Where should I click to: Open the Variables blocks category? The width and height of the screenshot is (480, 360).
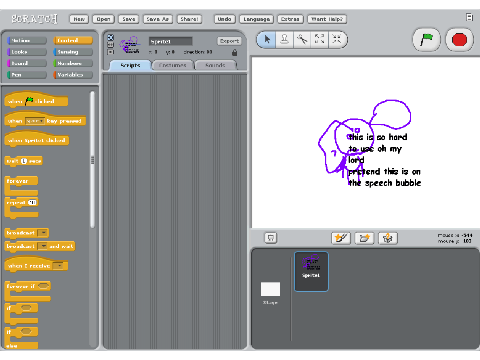(x=73, y=75)
